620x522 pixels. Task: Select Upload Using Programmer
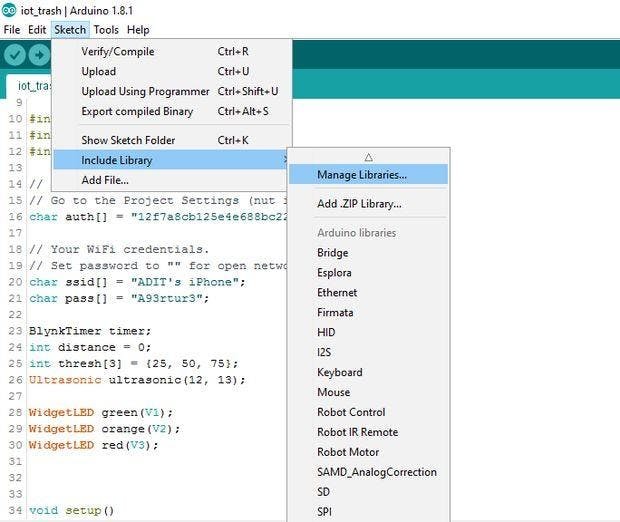(172, 91)
